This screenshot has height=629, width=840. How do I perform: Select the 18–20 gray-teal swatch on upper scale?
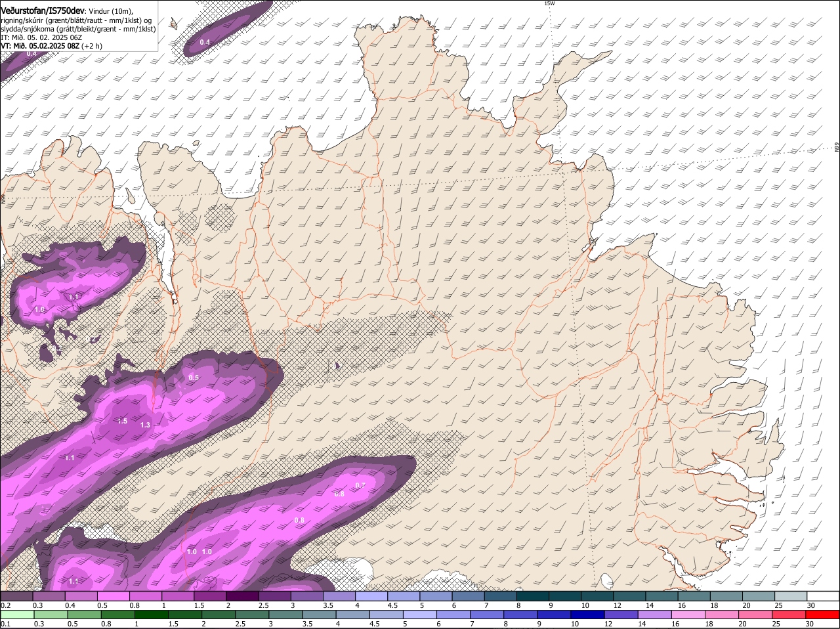point(728,596)
